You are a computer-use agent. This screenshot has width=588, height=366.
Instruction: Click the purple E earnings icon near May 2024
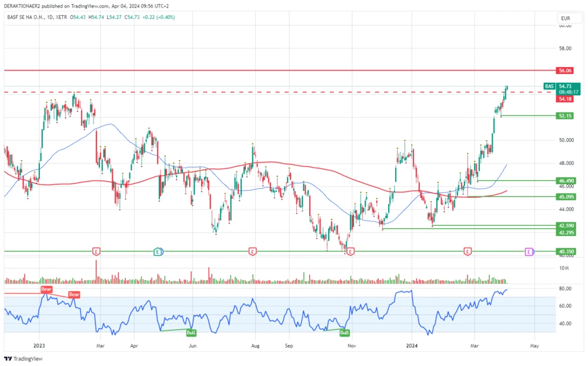point(530,251)
